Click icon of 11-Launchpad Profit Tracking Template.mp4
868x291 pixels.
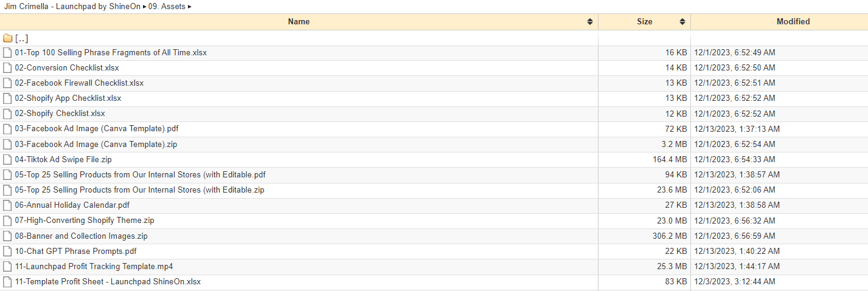[7, 267]
